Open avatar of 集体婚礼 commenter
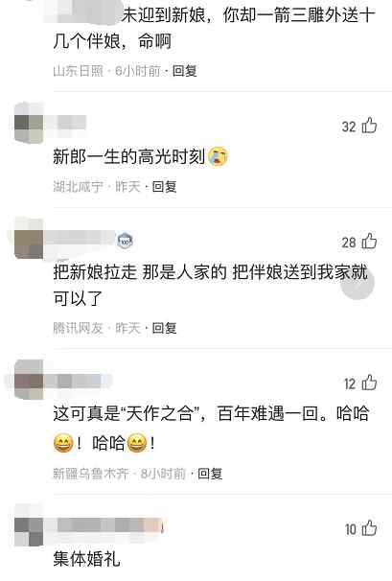Image resolution: width=392 pixels, height=581 pixels. coord(29,527)
